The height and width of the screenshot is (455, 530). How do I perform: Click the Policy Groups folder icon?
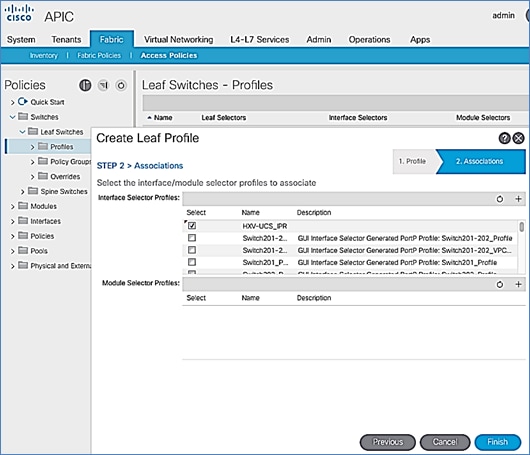43,161
